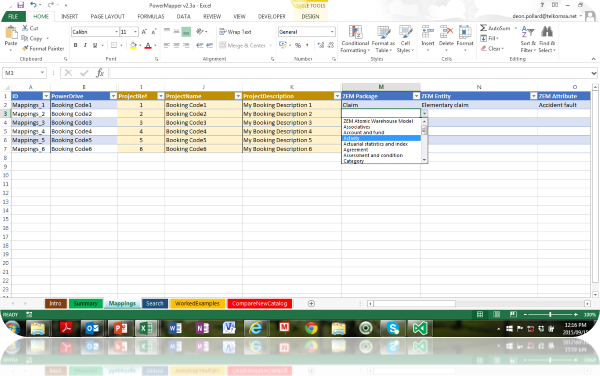
Task: Select cell containing Elementary claim
Action: click(x=479, y=105)
